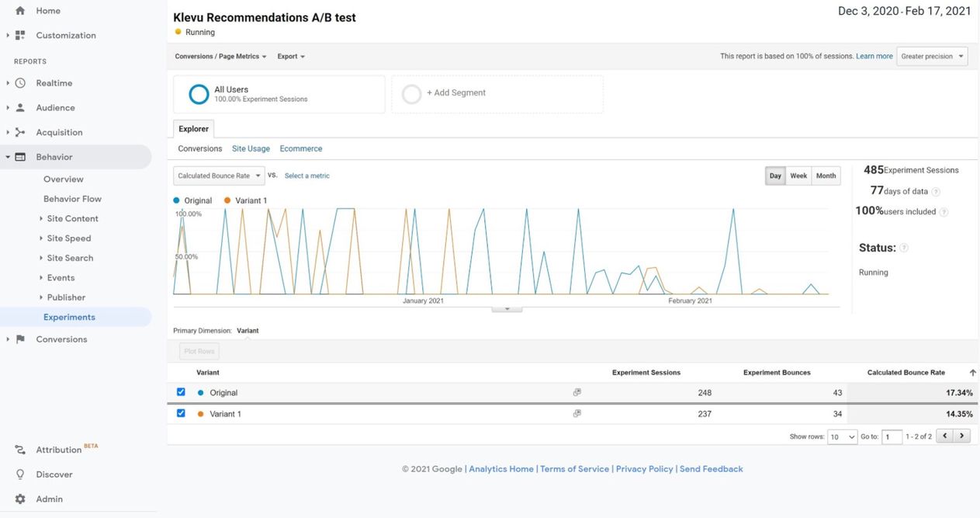
Task: Click the Attribution icon
Action: click(20, 450)
